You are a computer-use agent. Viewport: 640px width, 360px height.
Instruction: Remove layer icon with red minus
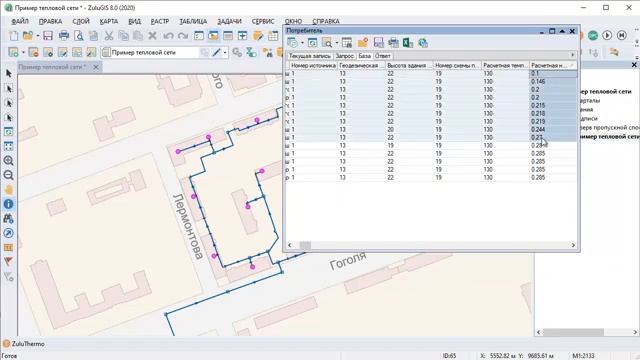click(33, 52)
